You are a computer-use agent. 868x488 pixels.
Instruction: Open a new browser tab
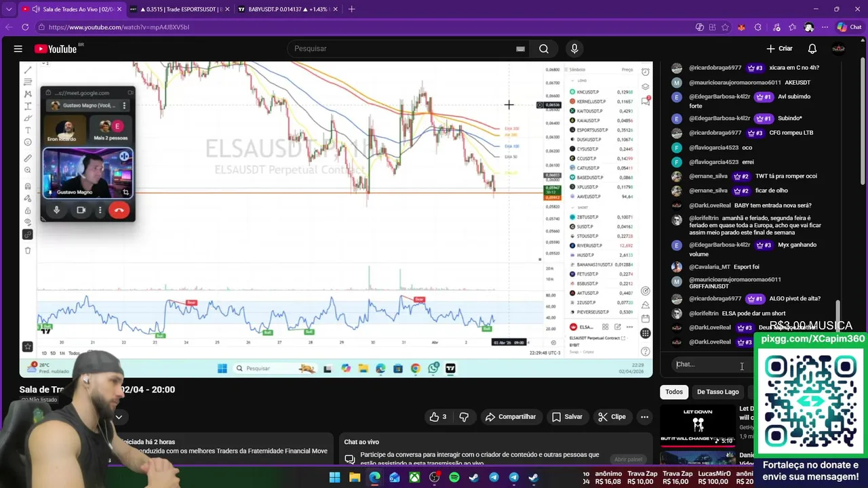[351, 9]
